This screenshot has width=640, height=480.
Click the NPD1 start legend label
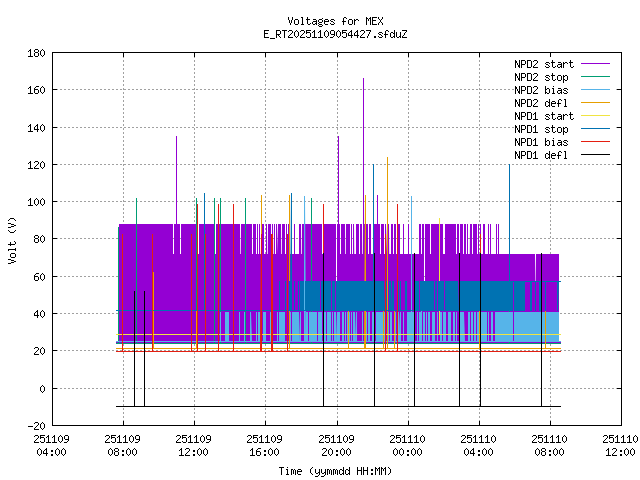tap(541, 115)
